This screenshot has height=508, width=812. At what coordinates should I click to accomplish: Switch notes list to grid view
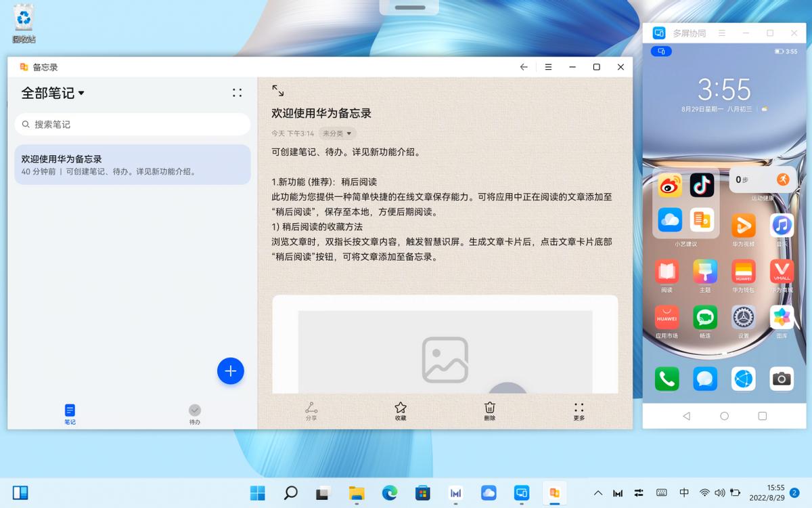point(237,93)
